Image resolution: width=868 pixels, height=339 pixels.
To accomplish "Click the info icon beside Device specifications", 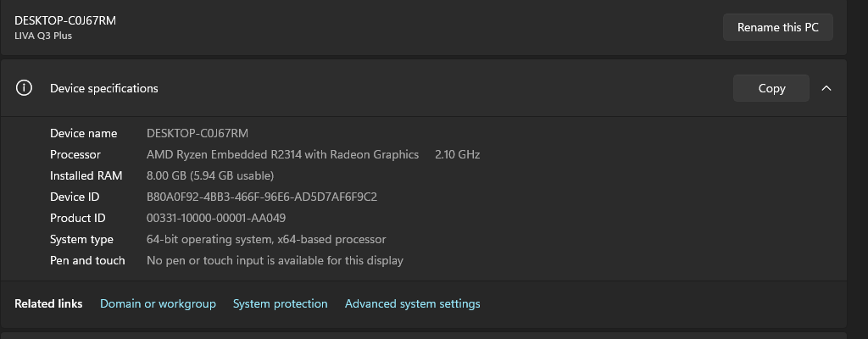I will tap(25, 88).
